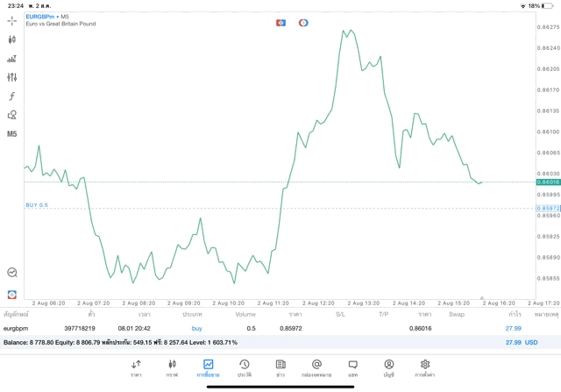The height and width of the screenshot is (392, 561).
Task: Tap the chat bubble icon above the sidebar bottom
Action: point(12,273)
